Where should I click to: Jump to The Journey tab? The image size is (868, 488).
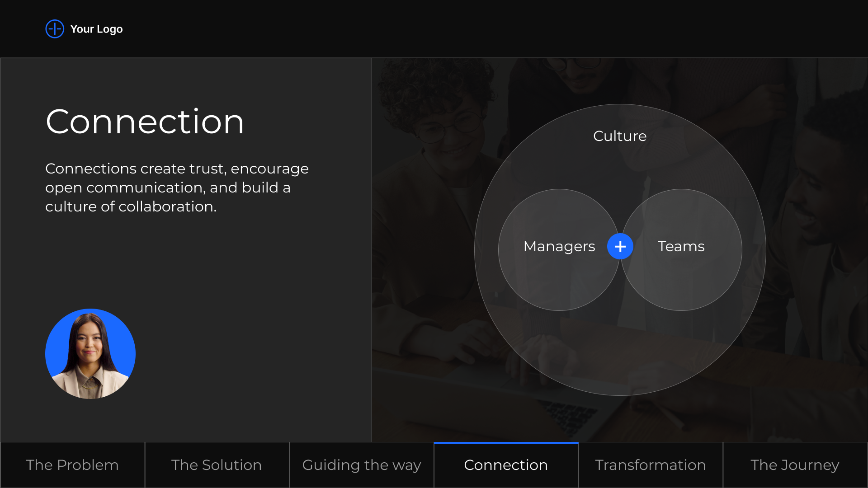click(x=795, y=465)
